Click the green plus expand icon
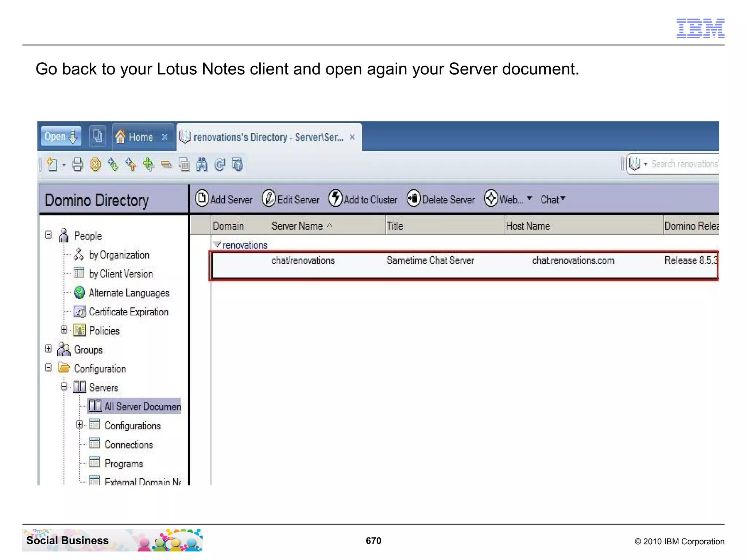The height and width of the screenshot is (560, 747). pos(148,165)
